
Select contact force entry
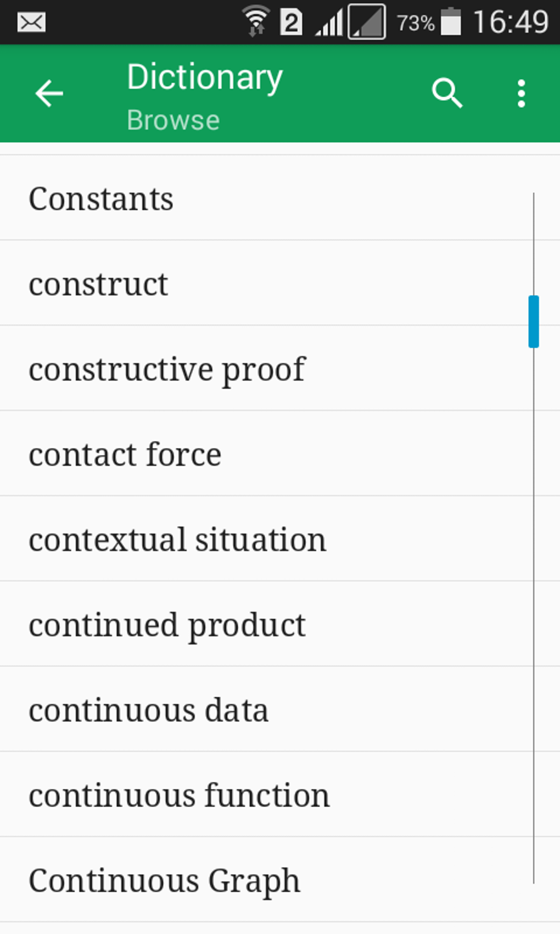[125, 454]
